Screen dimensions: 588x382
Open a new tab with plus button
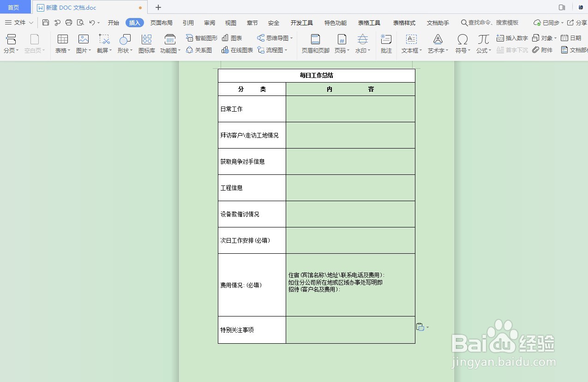point(158,7)
